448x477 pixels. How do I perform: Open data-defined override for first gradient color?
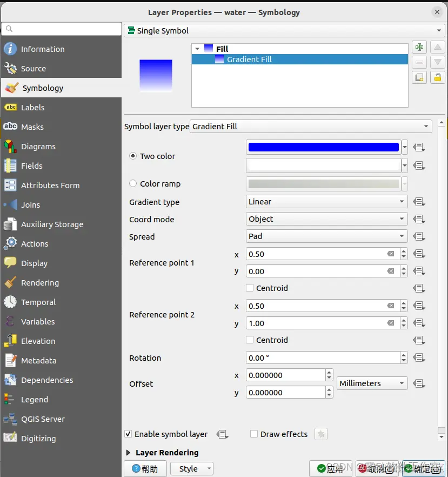click(419, 148)
